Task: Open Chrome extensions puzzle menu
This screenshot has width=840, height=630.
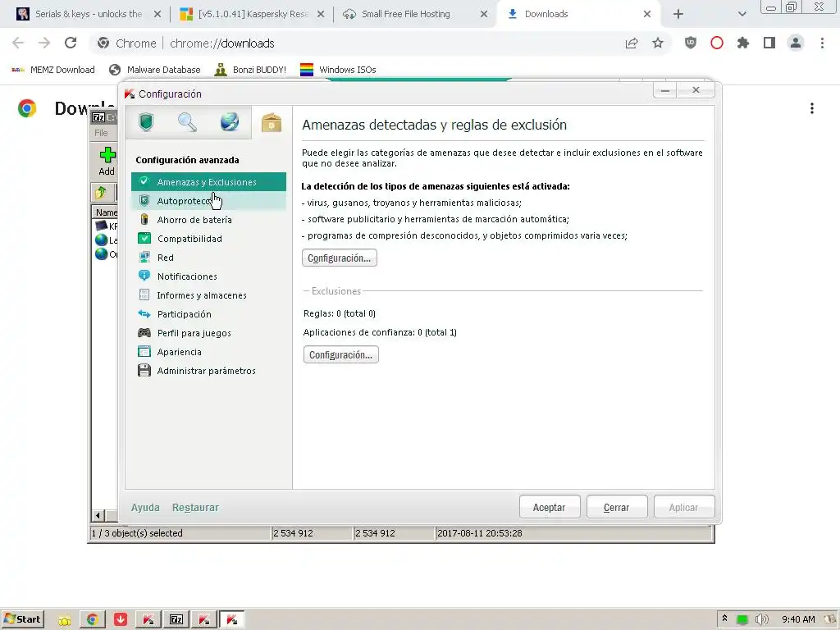Action: click(x=743, y=43)
